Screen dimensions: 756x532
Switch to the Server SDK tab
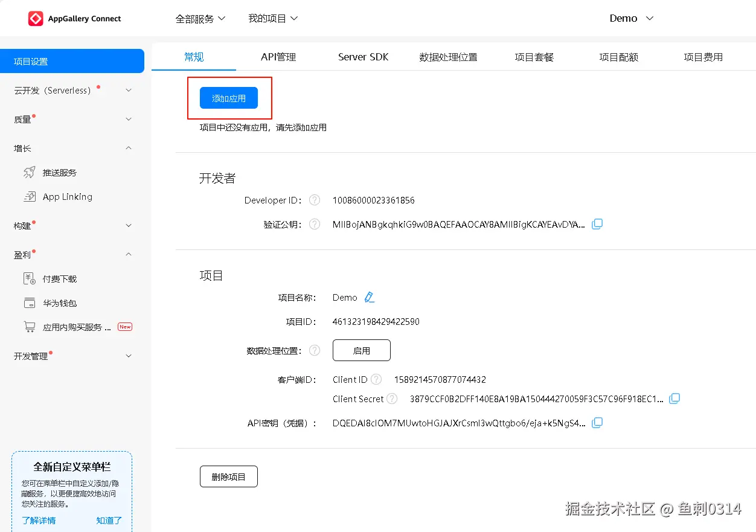point(363,57)
